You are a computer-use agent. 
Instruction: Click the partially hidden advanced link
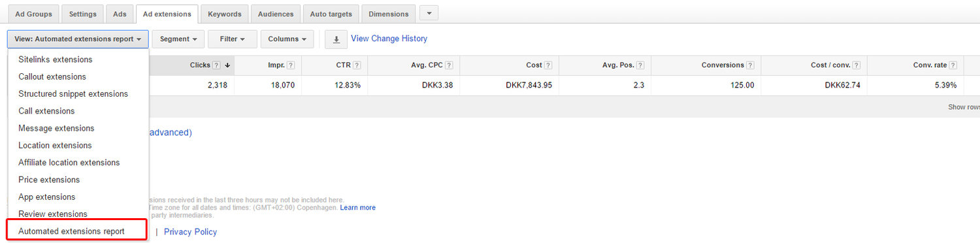click(171, 132)
